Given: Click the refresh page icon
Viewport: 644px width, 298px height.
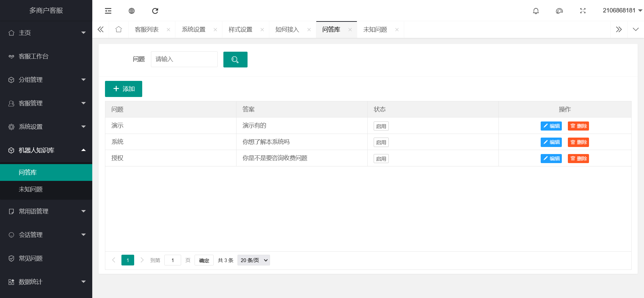Looking at the screenshot, I should pyautogui.click(x=155, y=11).
